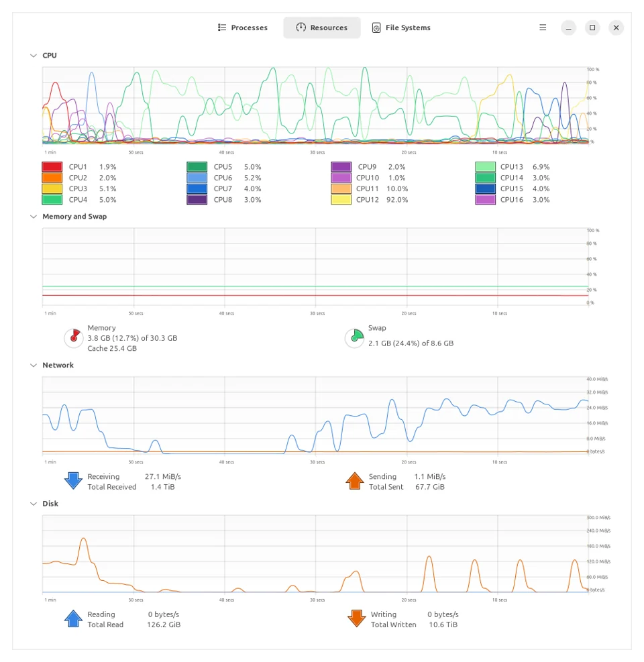
Task: Select the CPU6 light blue swatch
Action: 197,178
